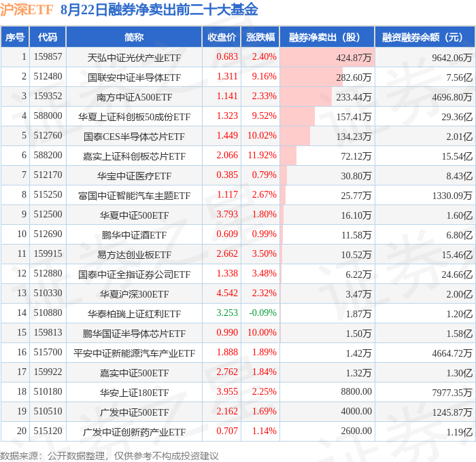
Task: Select fund code 159915
Action: [48, 254]
